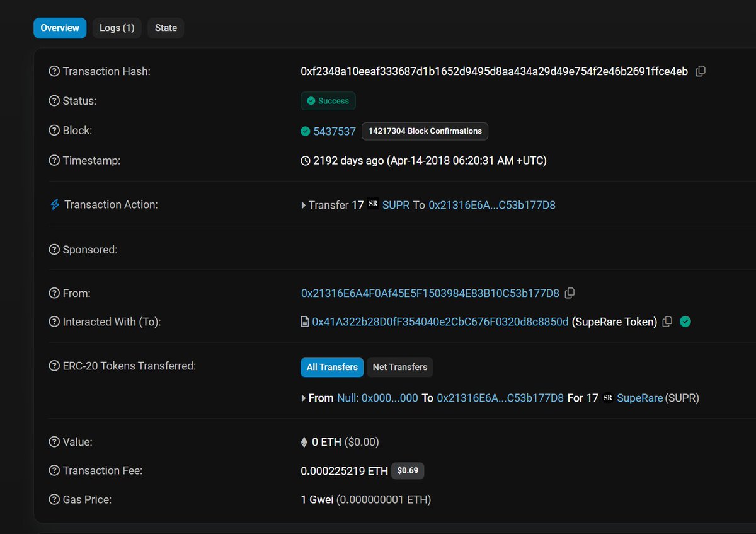Image resolution: width=756 pixels, height=534 pixels.
Task: Click the 1 Gwei gas price value
Action: 318,500
